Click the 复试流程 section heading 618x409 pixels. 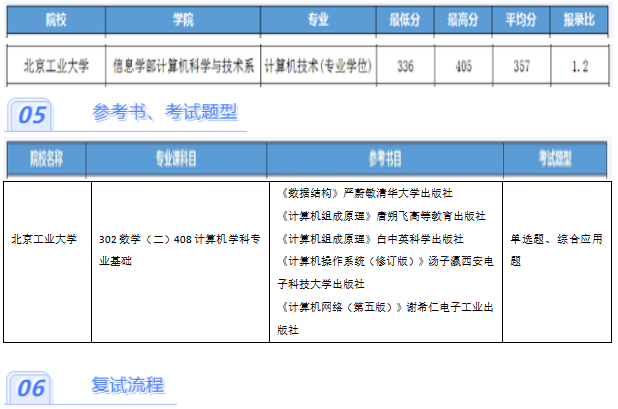point(128,385)
